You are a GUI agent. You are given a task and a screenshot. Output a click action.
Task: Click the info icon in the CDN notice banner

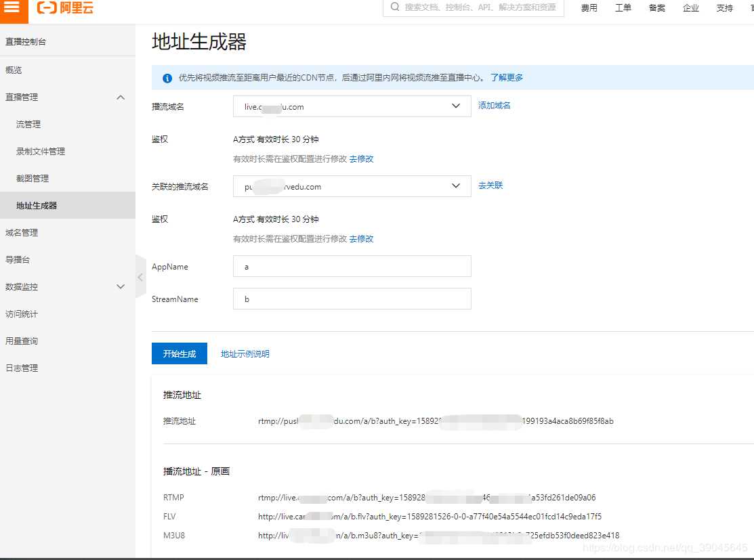(166, 78)
